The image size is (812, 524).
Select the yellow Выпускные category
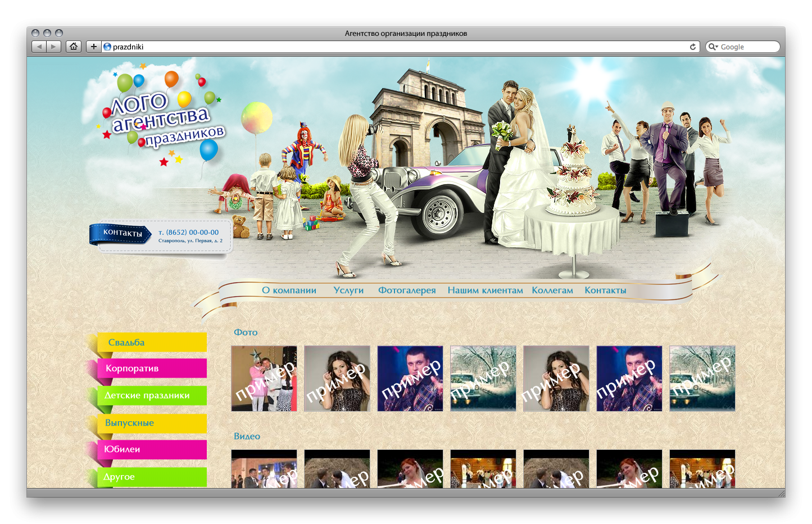[x=152, y=423]
